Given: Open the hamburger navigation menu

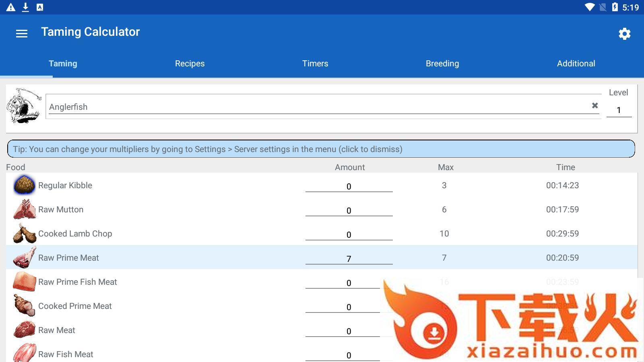Looking at the screenshot, I should tap(22, 33).
